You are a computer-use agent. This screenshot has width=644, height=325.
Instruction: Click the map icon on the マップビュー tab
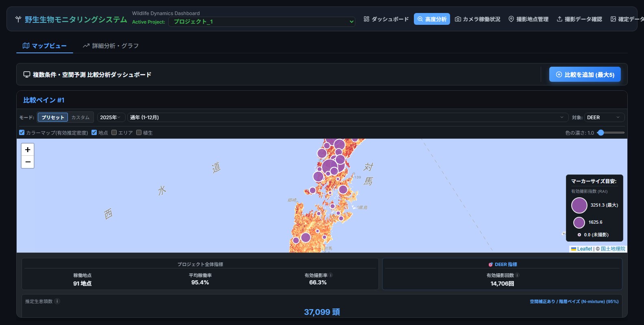point(26,46)
